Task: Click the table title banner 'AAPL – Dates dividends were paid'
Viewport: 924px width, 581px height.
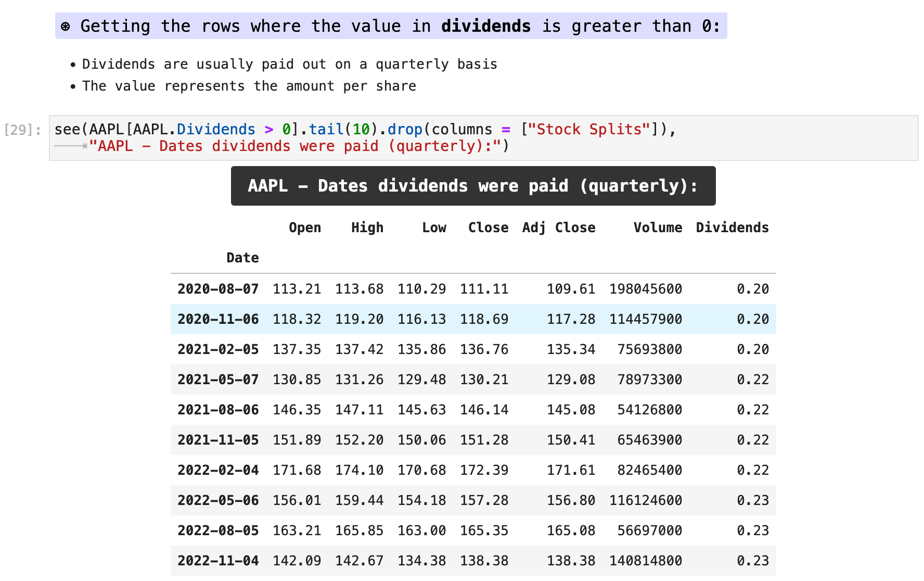Action: (473, 186)
